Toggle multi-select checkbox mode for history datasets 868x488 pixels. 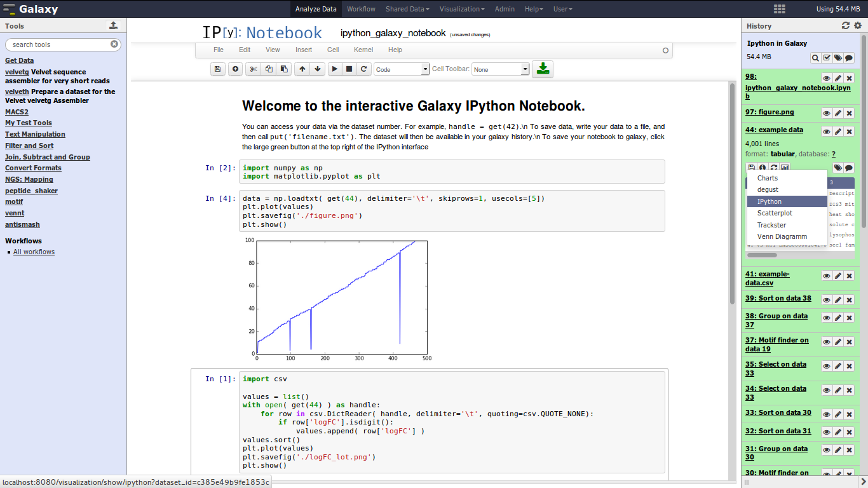[827, 58]
